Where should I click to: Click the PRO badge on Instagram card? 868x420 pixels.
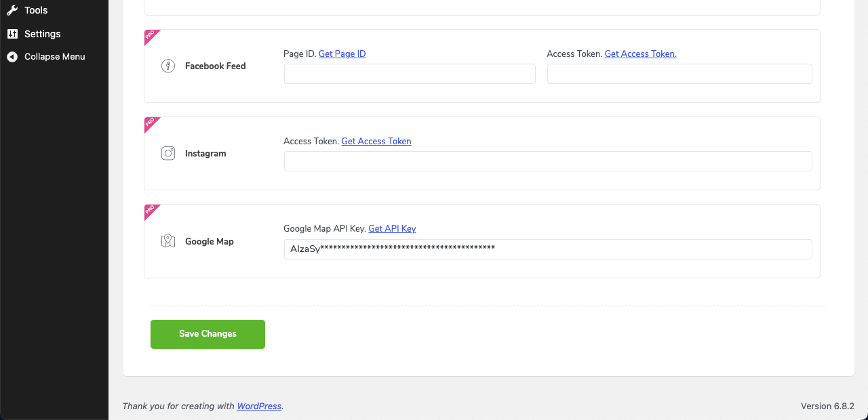tap(151, 123)
